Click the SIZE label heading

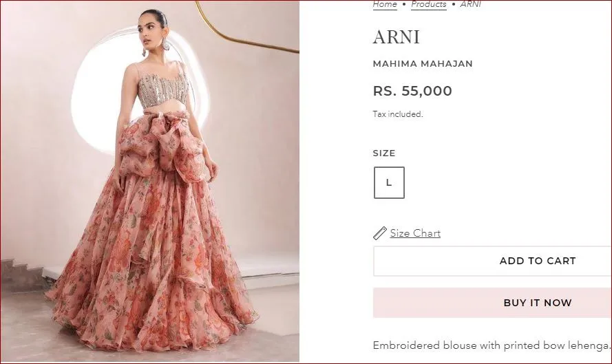[384, 153]
